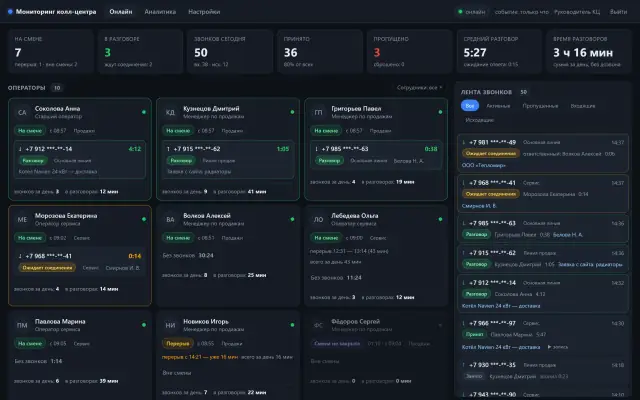640x400 pixels.
Task: Open the ООО «Тепломир» link in feed
Action: 484,165
